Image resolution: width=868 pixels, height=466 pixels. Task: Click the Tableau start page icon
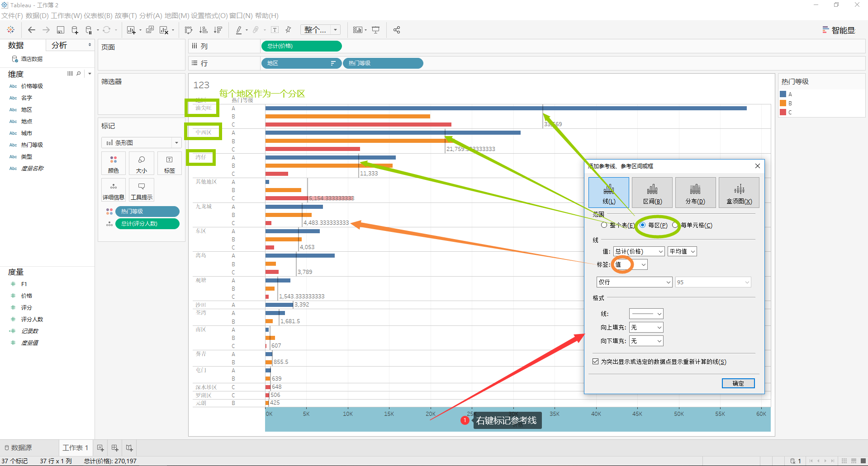11,30
